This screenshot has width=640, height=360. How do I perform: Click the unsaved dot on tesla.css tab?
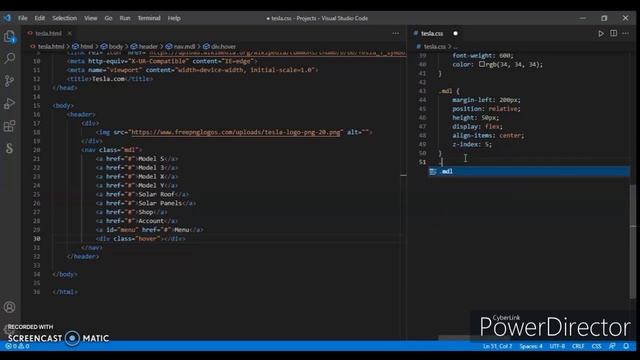click(x=456, y=33)
